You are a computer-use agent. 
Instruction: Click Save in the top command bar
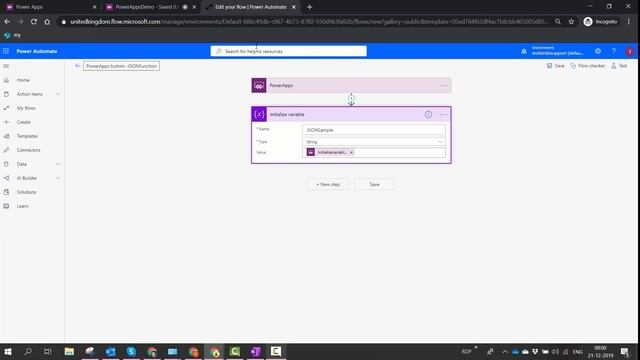(x=556, y=66)
